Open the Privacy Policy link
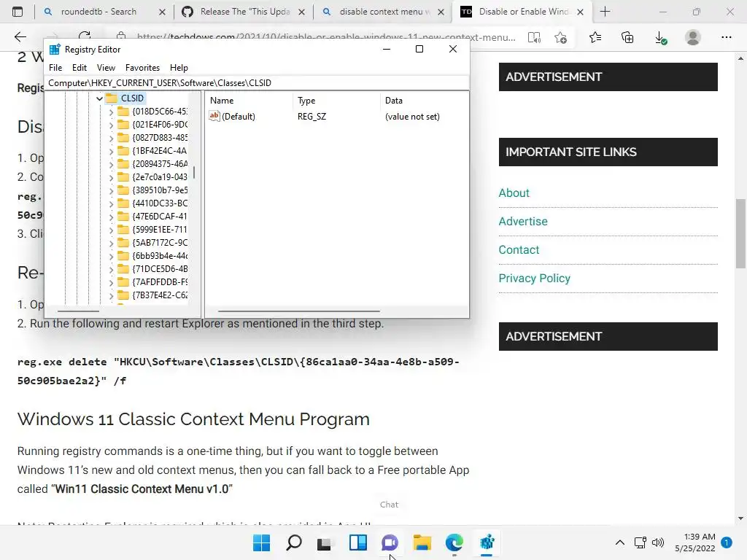This screenshot has width=747, height=560. pyautogui.click(x=534, y=278)
